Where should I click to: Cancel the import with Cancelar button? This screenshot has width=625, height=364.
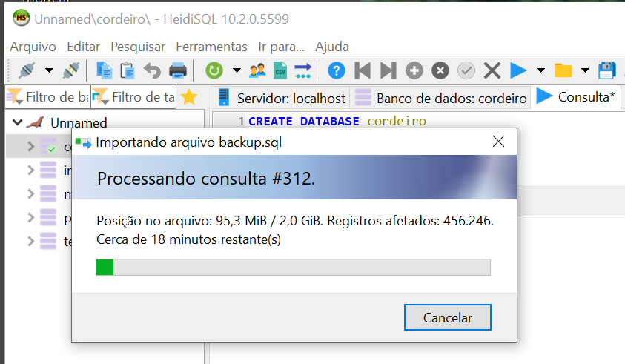pyautogui.click(x=448, y=317)
